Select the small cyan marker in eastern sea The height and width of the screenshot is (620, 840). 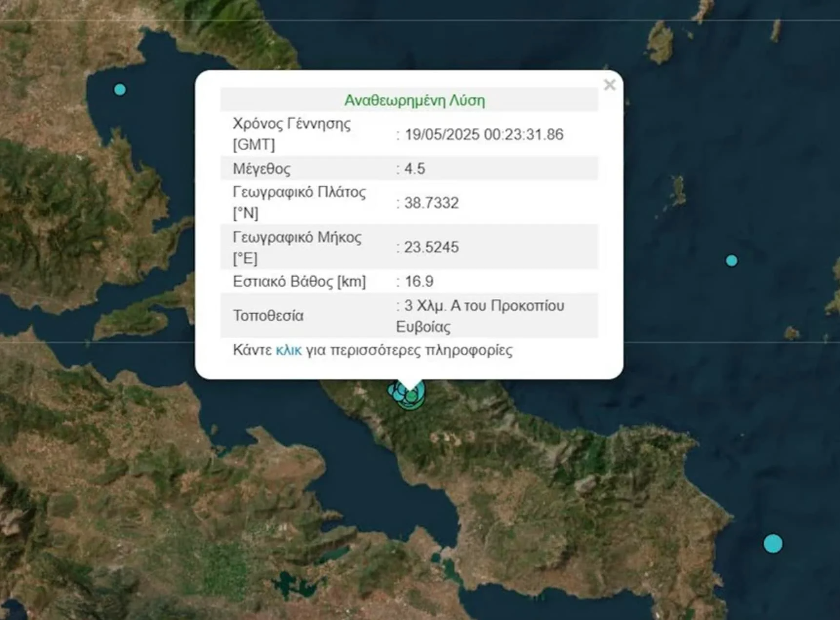[x=731, y=261]
